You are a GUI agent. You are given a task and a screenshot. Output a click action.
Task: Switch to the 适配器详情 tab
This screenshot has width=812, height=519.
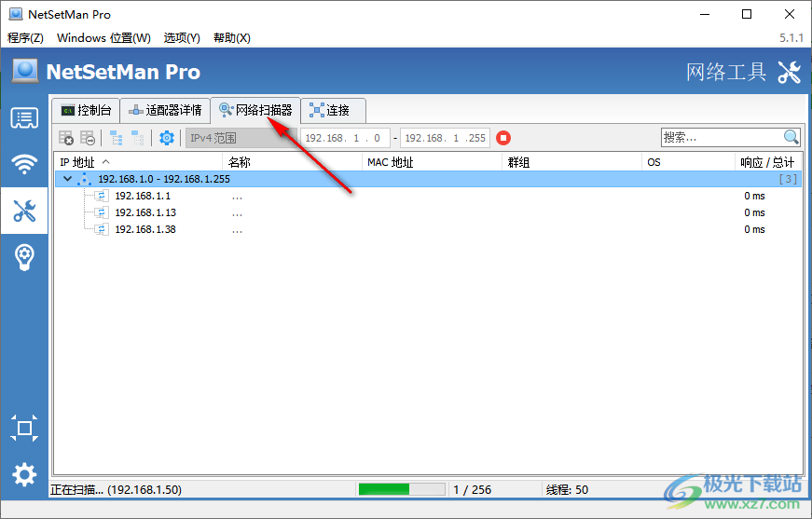click(165, 110)
